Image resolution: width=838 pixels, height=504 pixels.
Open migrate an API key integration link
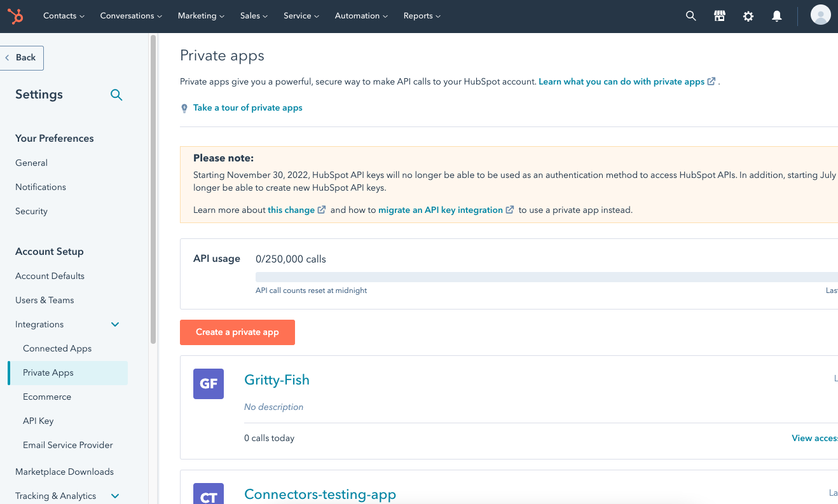coord(441,210)
